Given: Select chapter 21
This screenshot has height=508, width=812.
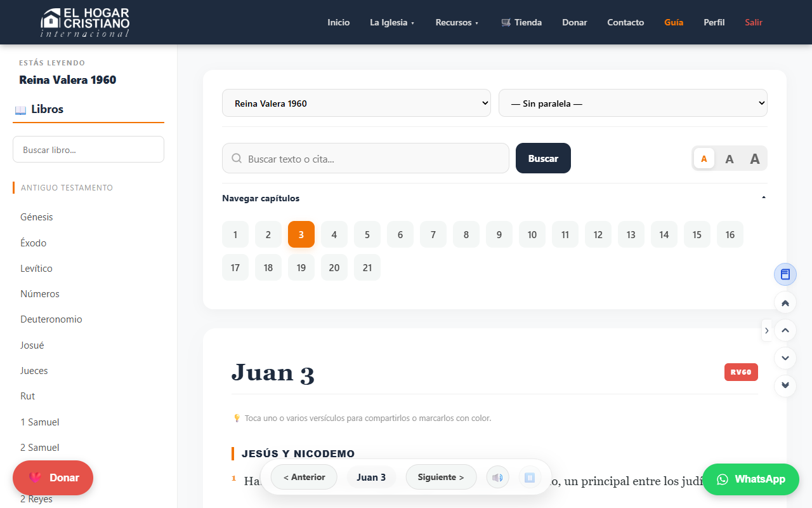Looking at the screenshot, I should click(367, 267).
